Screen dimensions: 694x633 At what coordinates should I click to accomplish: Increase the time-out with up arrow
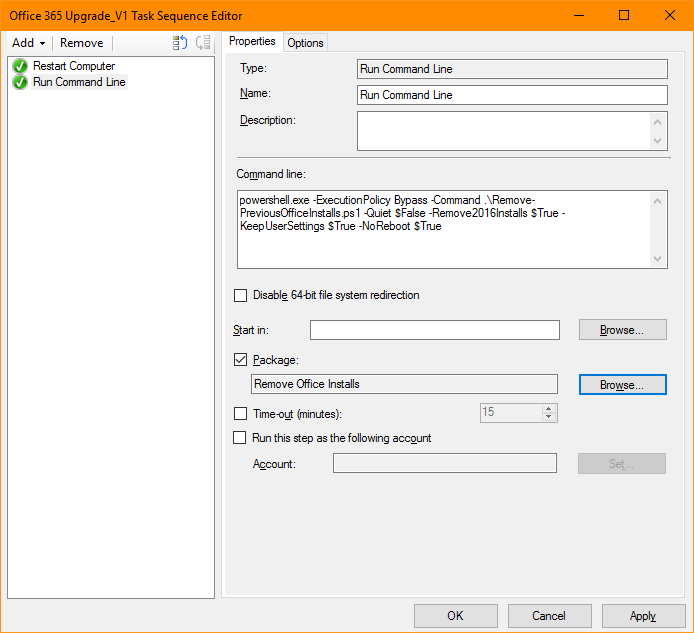pos(549,409)
